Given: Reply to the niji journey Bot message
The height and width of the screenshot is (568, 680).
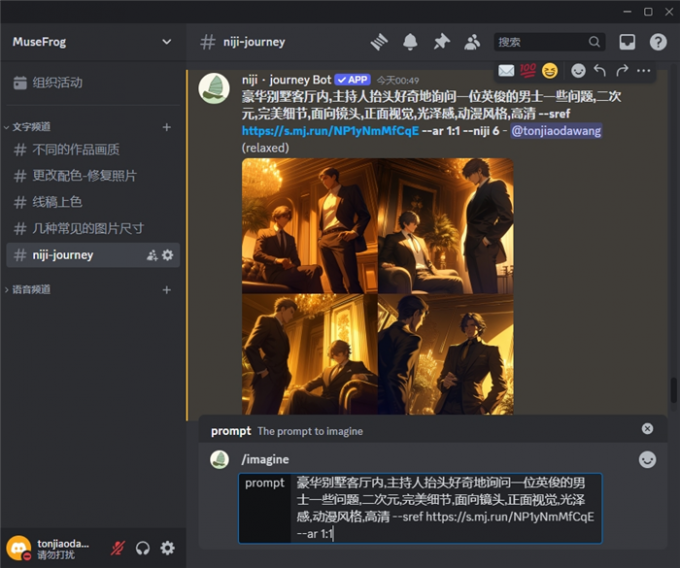Looking at the screenshot, I should (600, 70).
